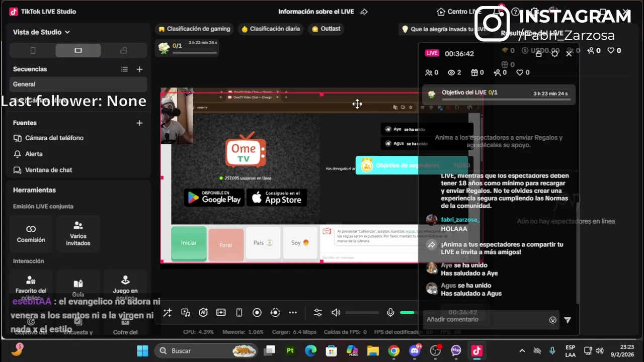Open Objetivo del LIVE progress bar
The image size is (644, 362).
(x=499, y=94)
